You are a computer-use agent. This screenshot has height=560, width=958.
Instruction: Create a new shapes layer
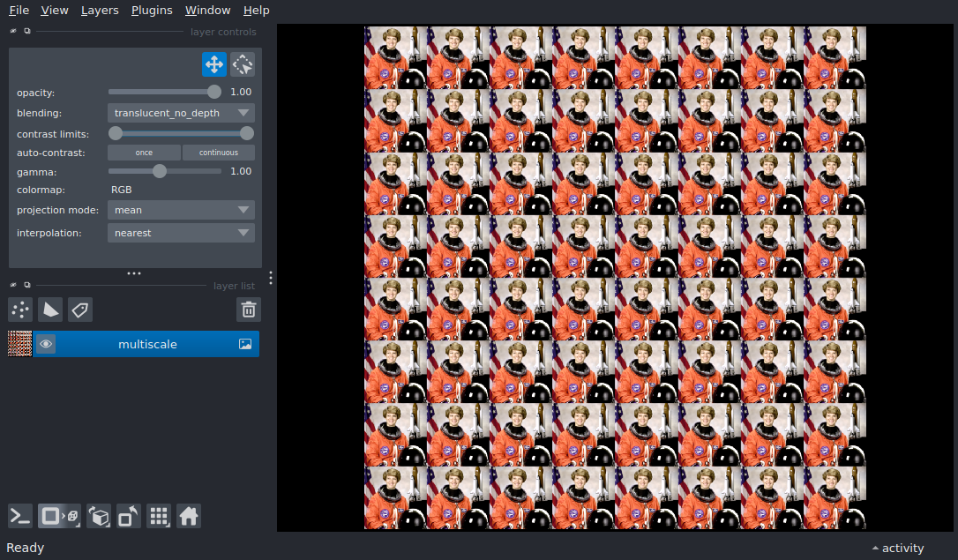click(x=50, y=310)
